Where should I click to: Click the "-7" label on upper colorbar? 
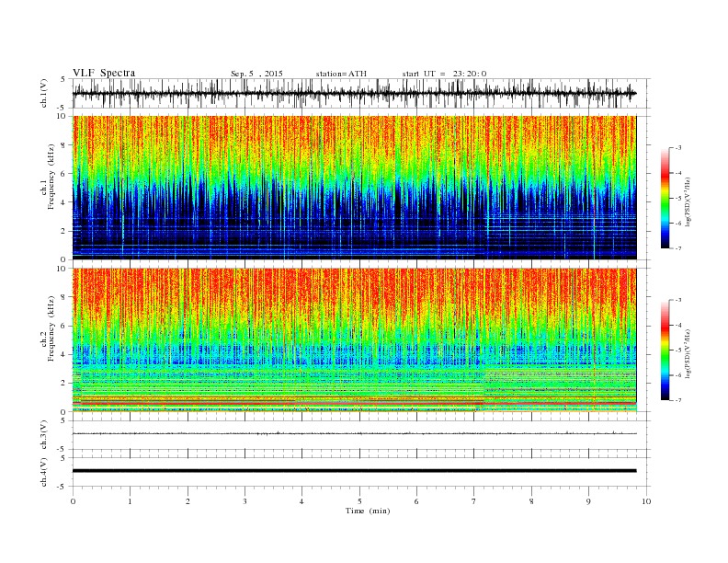click(x=678, y=248)
